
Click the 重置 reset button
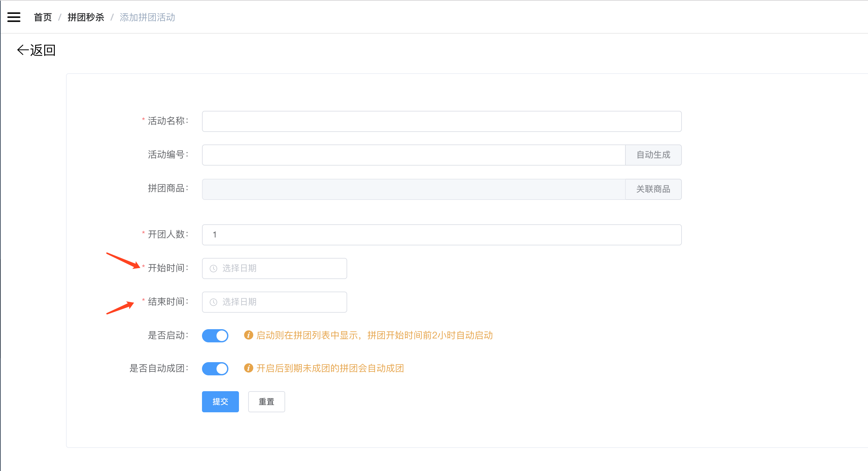(267, 402)
